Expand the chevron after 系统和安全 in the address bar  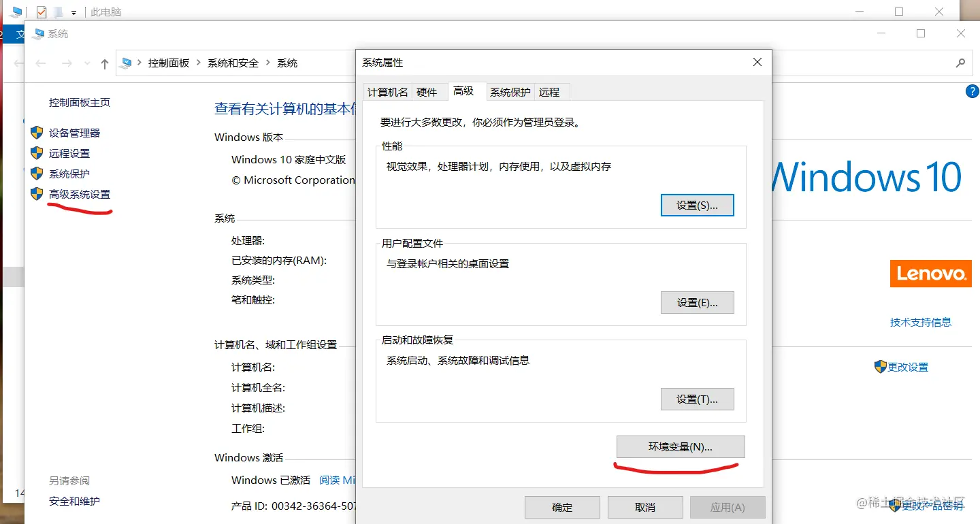click(267, 63)
